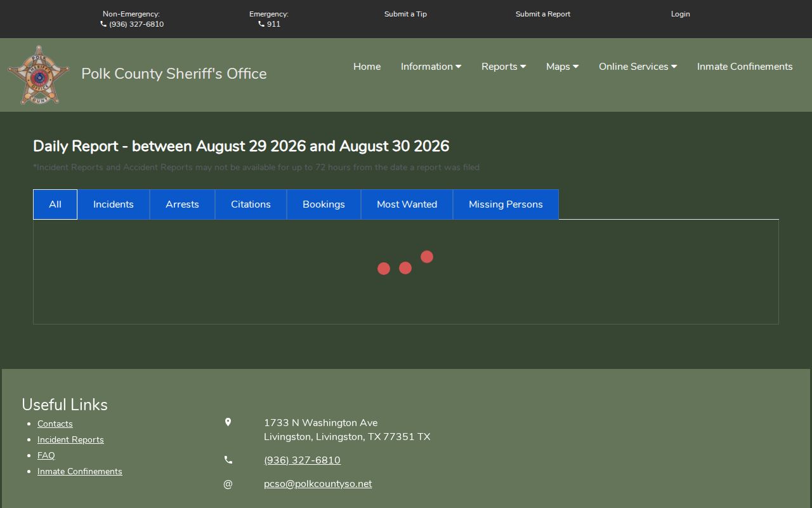Image resolution: width=812 pixels, height=508 pixels.
Task: Open Inmate Confinements in the navigation bar
Action: tap(745, 67)
